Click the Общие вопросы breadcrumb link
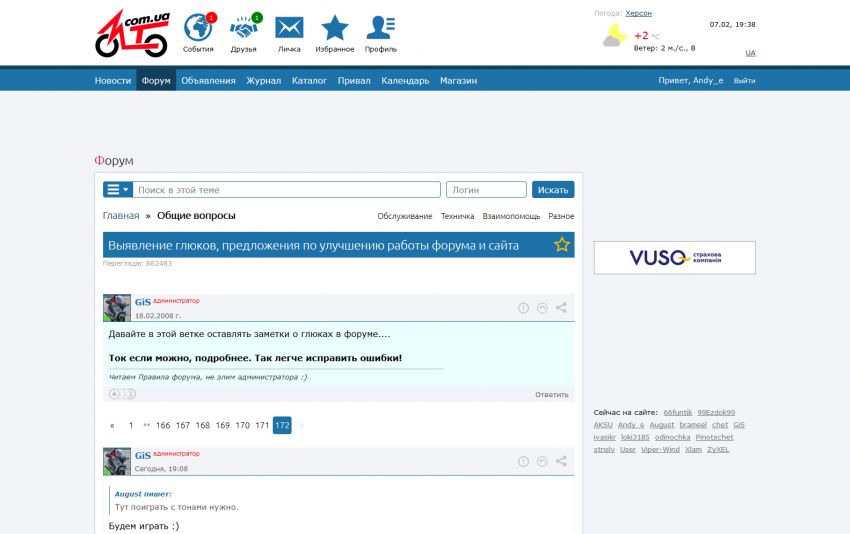Viewport: 850px width, 534px height. [196, 216]
